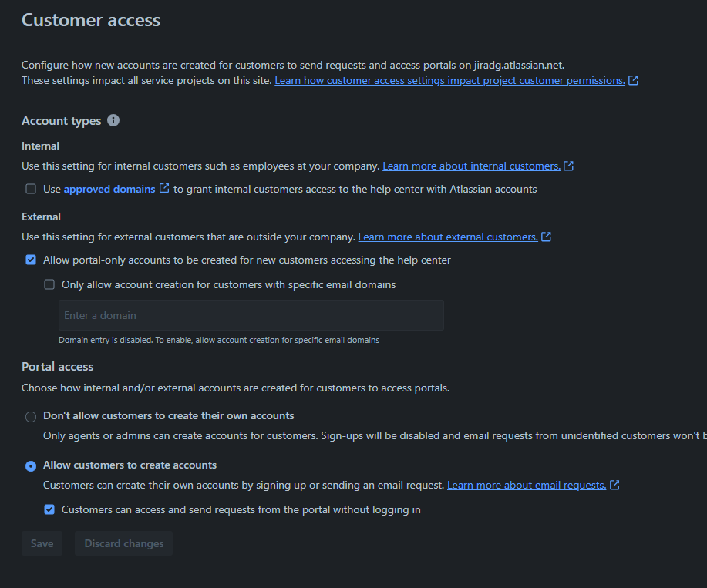Screen dimensions: 707x588
Task: Click the Account types info icon
Action: click(113, 120)
